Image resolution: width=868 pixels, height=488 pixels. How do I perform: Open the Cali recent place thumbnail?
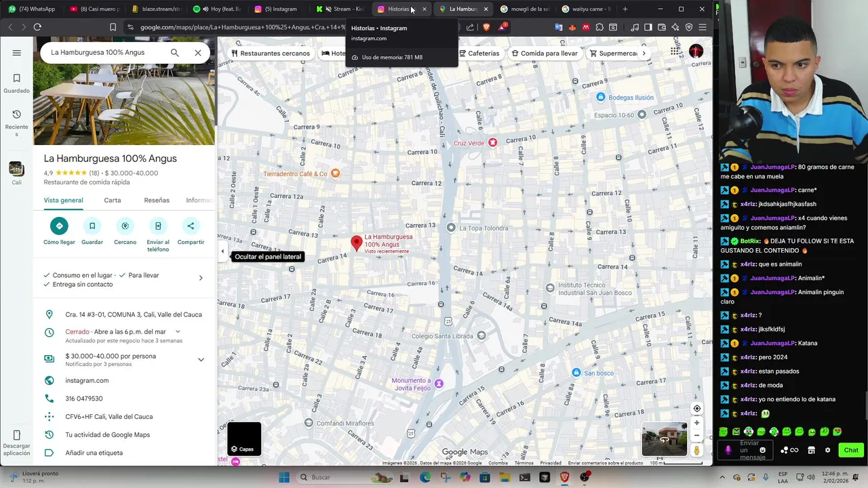tap(16, 173)
